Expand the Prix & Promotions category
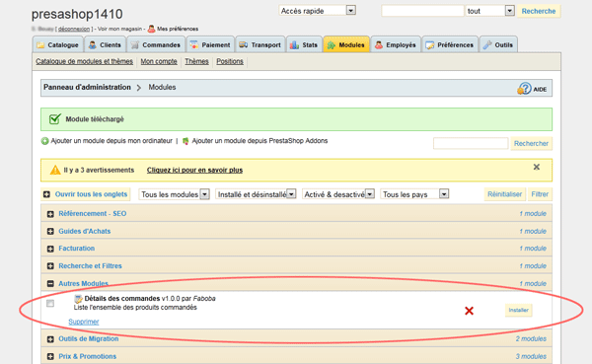 point(50,356)
